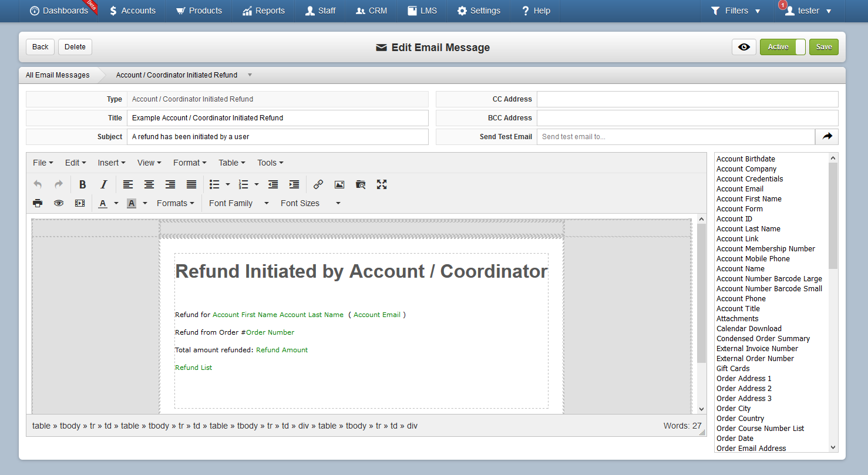Viewport: 868px width, 475px height.
Task: Toggle bold formatting in the editor toolbar
Action: [83, 184]
